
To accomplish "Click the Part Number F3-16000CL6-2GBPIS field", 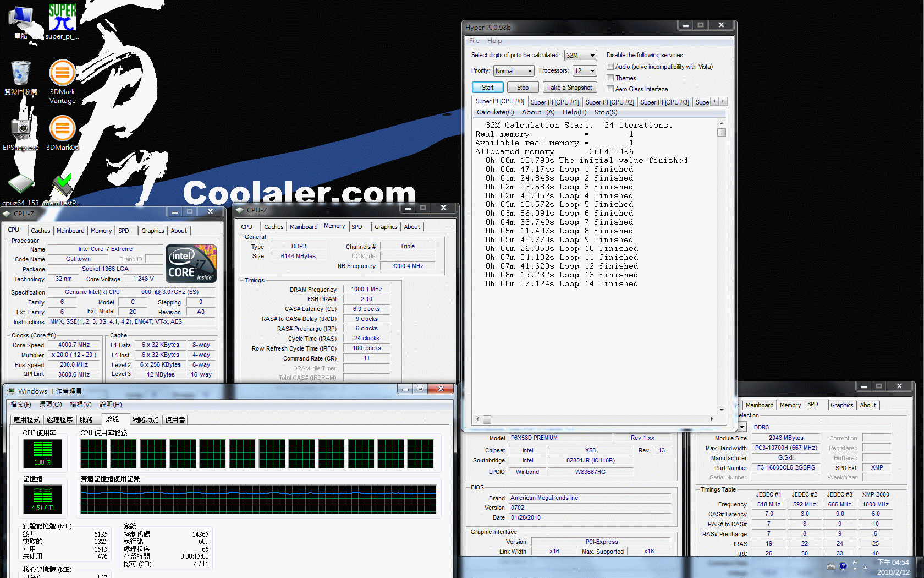I will pyautogui.click(x=786, y=467).
